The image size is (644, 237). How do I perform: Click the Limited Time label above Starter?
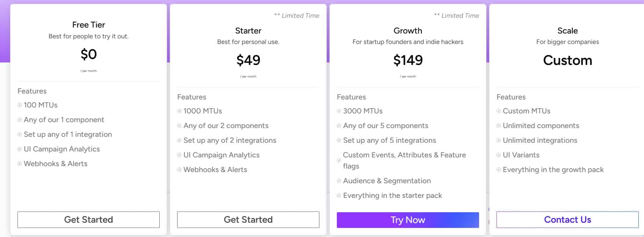click(297, 15)
